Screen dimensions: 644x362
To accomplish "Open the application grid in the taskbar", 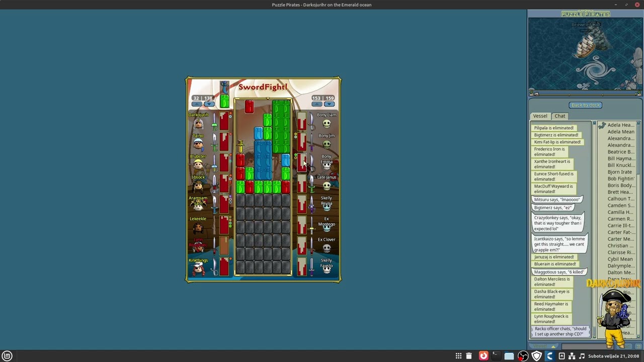I will tap(458, 356).
